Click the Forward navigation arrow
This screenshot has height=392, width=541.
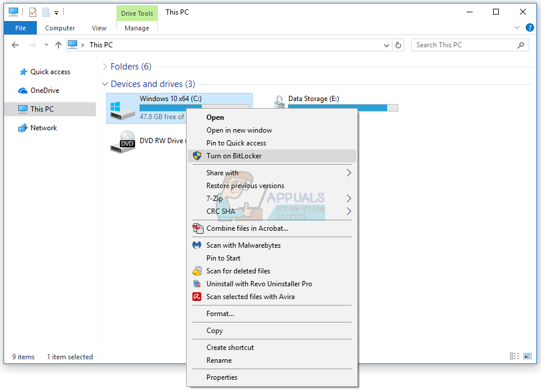[x=32, y=45]
